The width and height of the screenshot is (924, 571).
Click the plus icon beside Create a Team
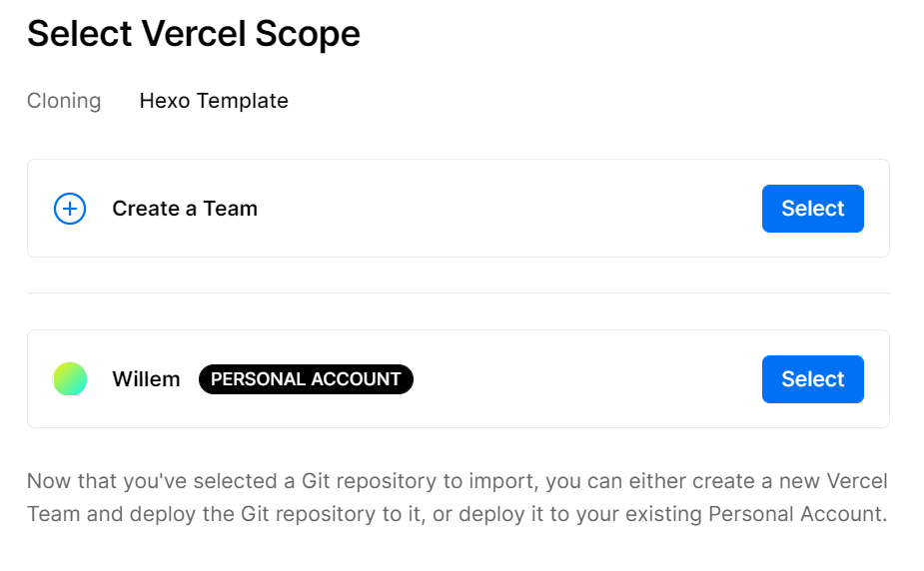pyautogui.click(x=70, y=209)
